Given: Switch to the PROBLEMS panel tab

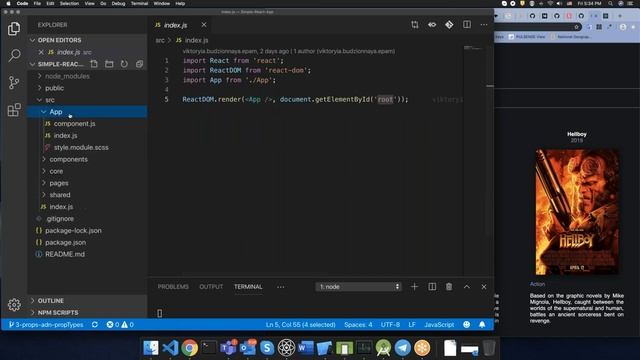Looking at the screenshot, I should click(173, 287).
